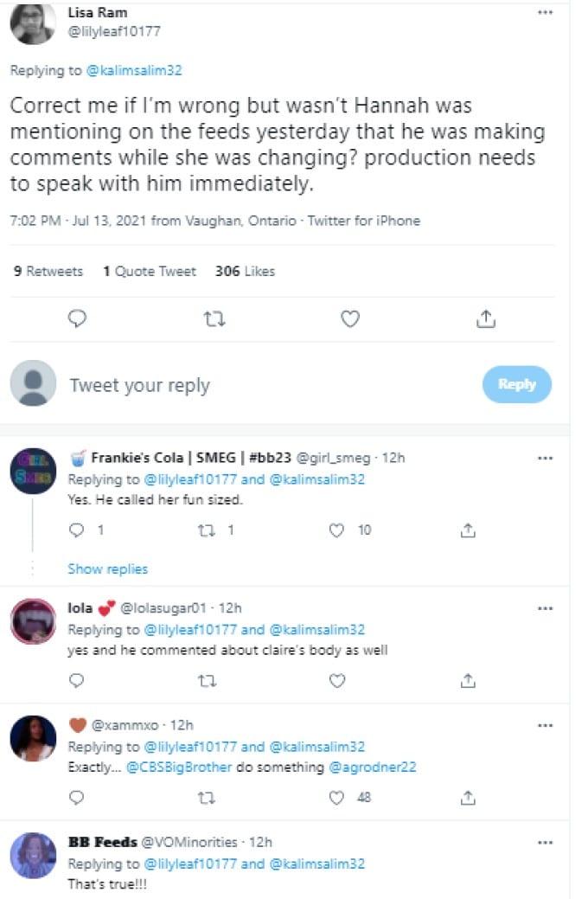Open the 306 Likes list
The width and height of the screenshot is (588, 899).
click(245, 271)
